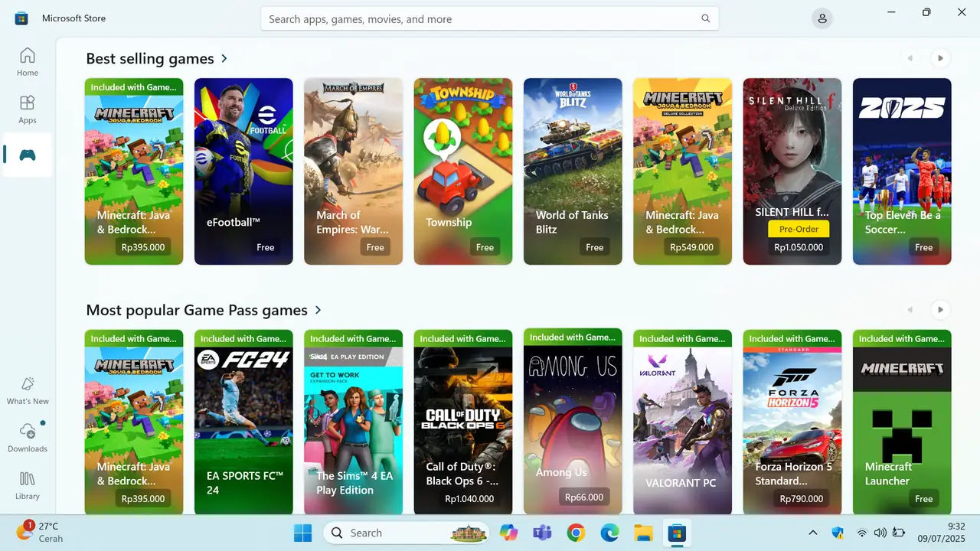Open What's New in sidebar
This screenshot has height=551, width=980.
28,390
